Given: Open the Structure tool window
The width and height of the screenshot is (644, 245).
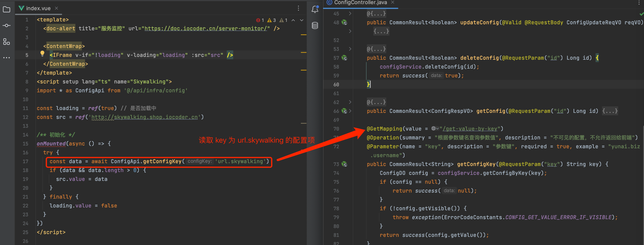Looking at the screenshot, I should click(6, 42).
